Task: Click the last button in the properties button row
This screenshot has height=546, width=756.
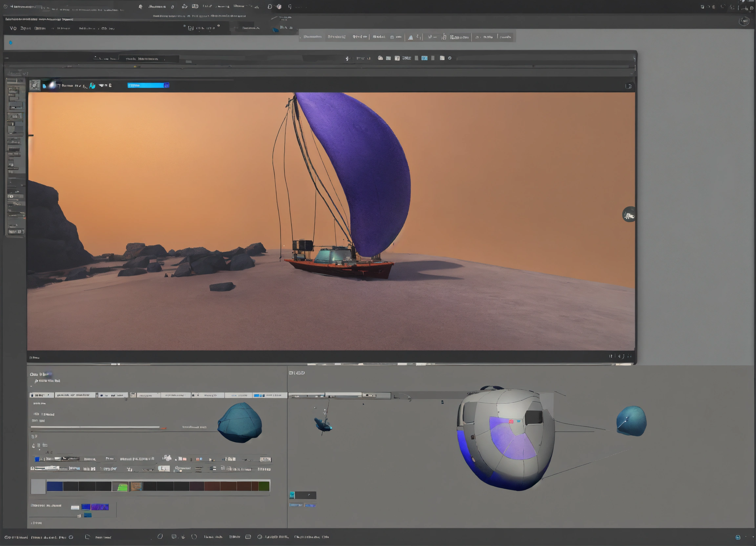Action: [269, 395]
